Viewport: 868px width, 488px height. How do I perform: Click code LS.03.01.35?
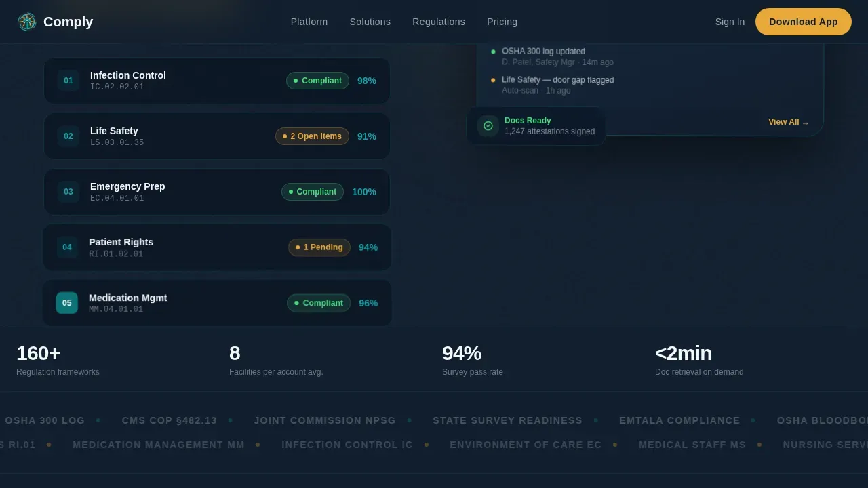[x=117, y=143]
